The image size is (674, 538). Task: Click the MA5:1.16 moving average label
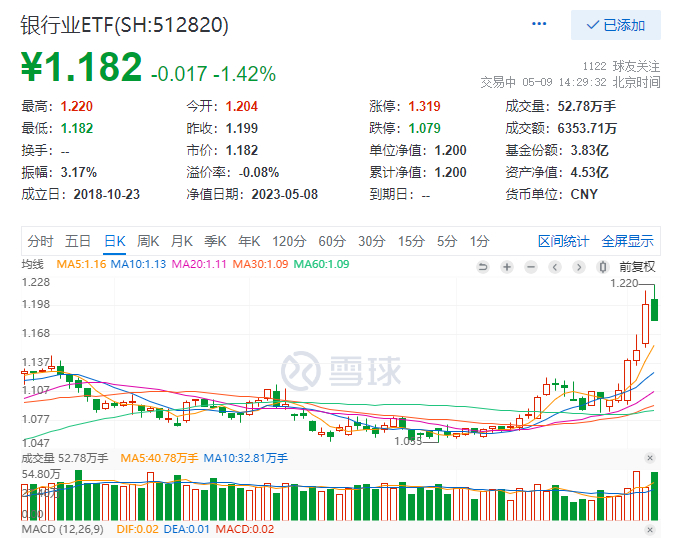point(81,264)
